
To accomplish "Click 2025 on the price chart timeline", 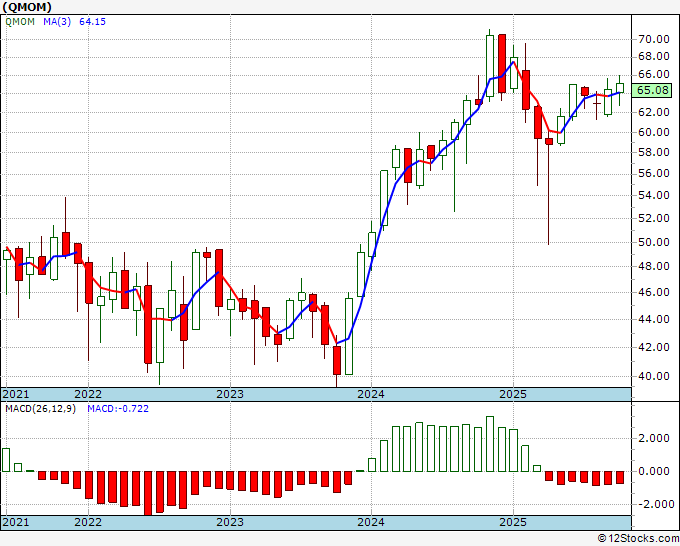I will pos(513,394).
